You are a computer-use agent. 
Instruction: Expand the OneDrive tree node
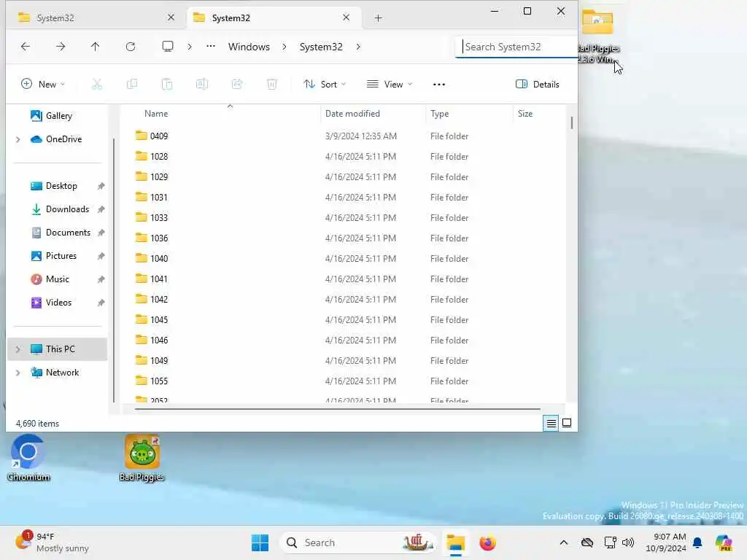click(18, 139)
